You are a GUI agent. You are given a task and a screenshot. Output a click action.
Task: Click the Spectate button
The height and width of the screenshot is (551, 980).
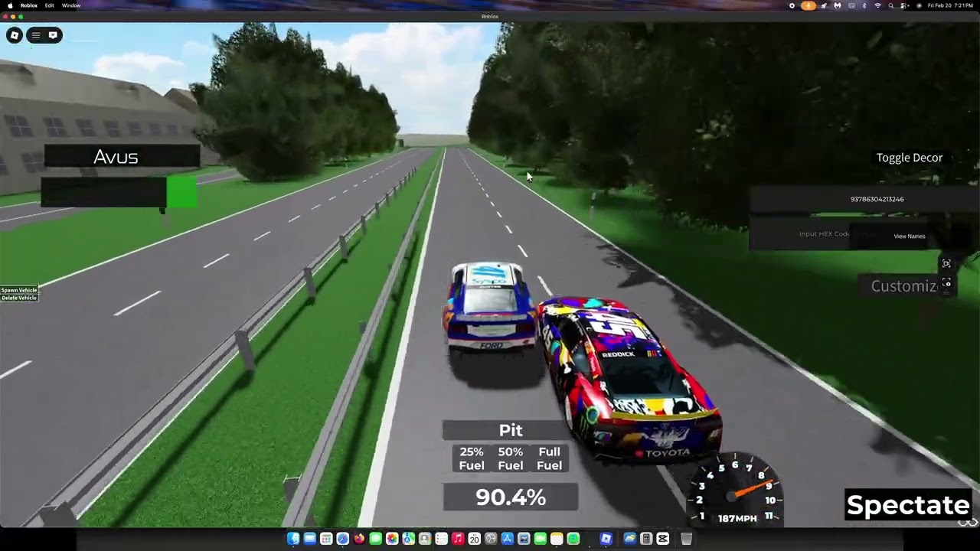click(x=908, y=505)
